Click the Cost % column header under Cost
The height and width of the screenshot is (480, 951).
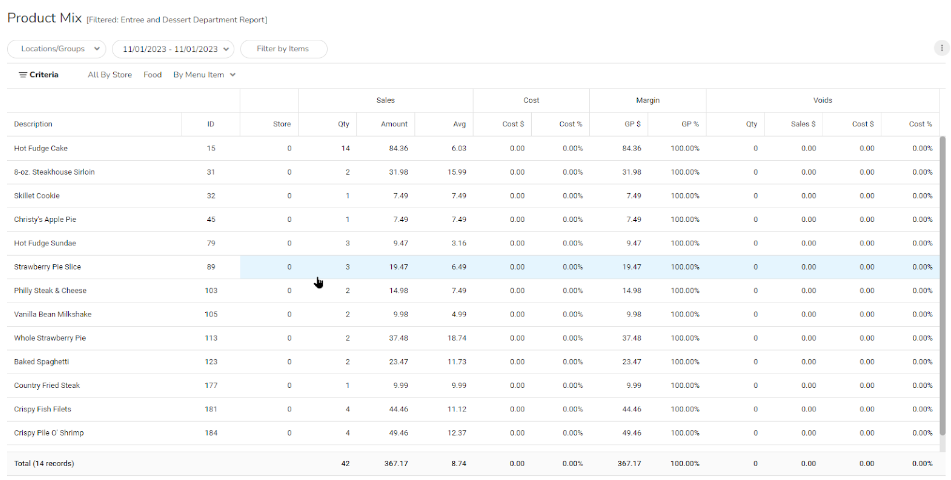coord(571,124)
